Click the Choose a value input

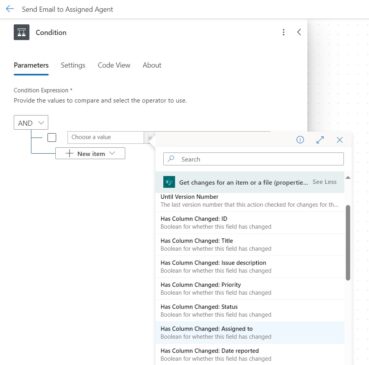point(105,137)
